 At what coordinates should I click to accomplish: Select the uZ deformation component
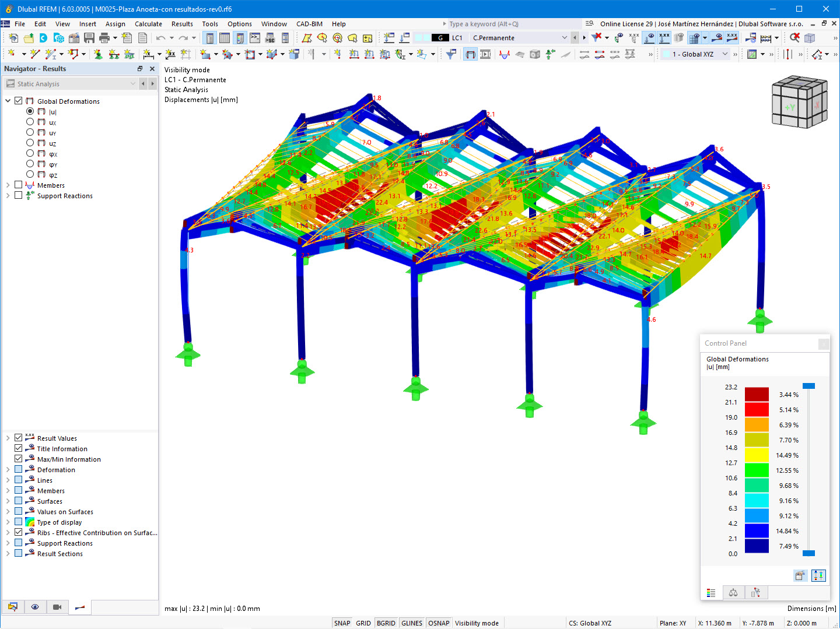(x=30, y=143)
